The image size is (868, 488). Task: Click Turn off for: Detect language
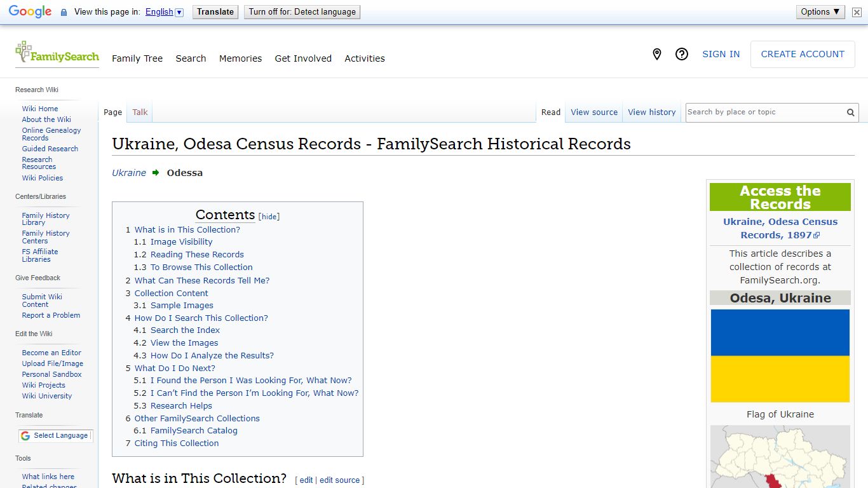(302, 12)
